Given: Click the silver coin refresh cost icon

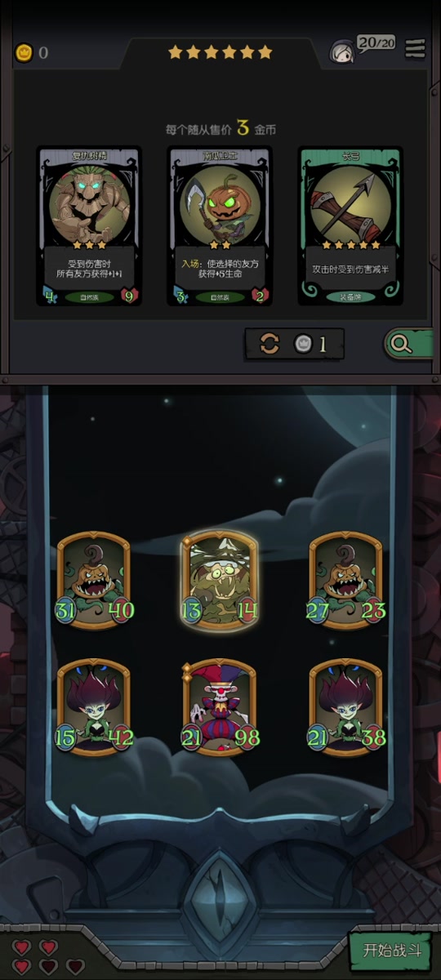Looking at the screenshot, I should tap(303, 344).
